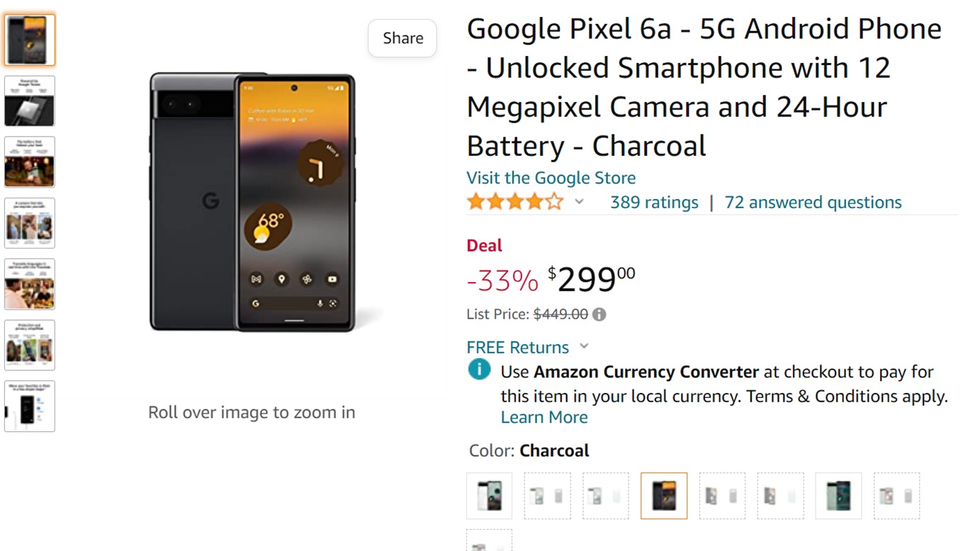Show the fourth thumbnail about the camera

pos(30,223)
